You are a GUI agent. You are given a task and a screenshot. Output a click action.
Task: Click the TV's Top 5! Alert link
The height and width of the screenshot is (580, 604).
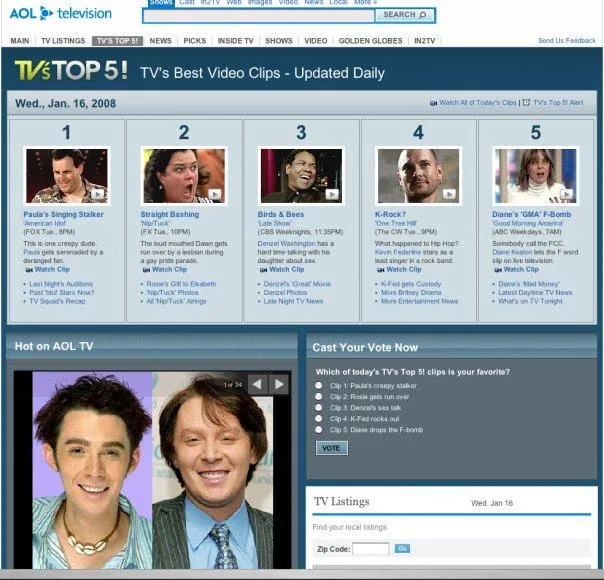tap(558, 102)
